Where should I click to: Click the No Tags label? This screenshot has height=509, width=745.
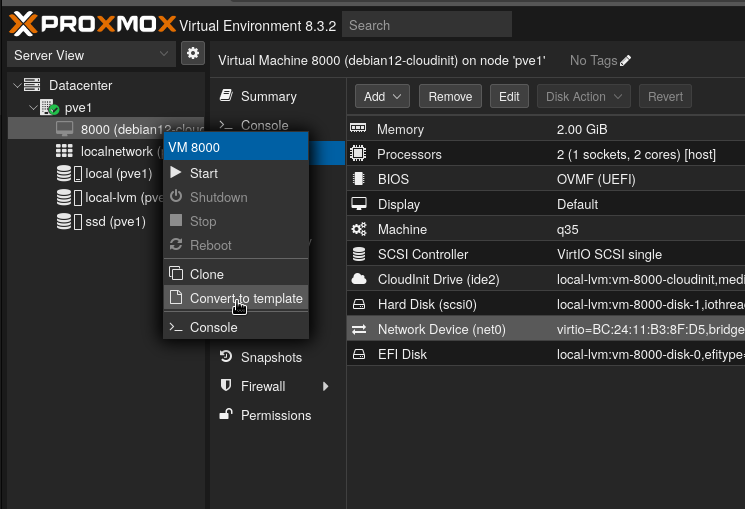tap(593, 60)
